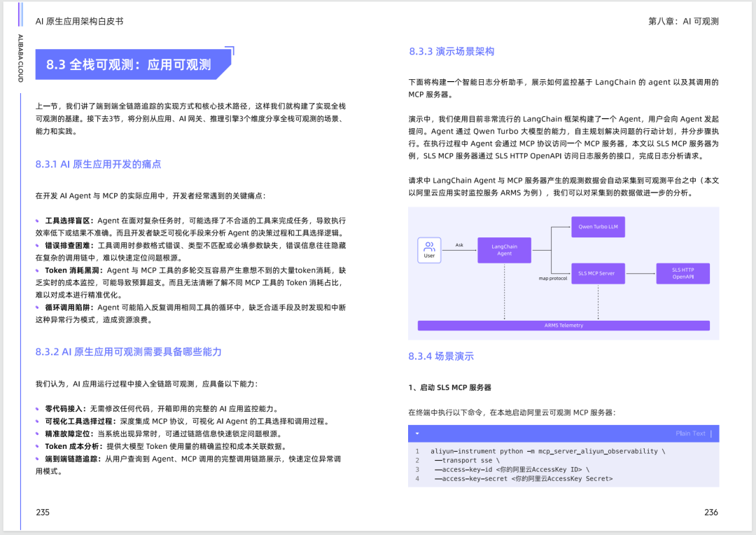This screenshot has width=756, height=535.
Task: Collapse the code block with the arrow
Action: click(417, 433)
